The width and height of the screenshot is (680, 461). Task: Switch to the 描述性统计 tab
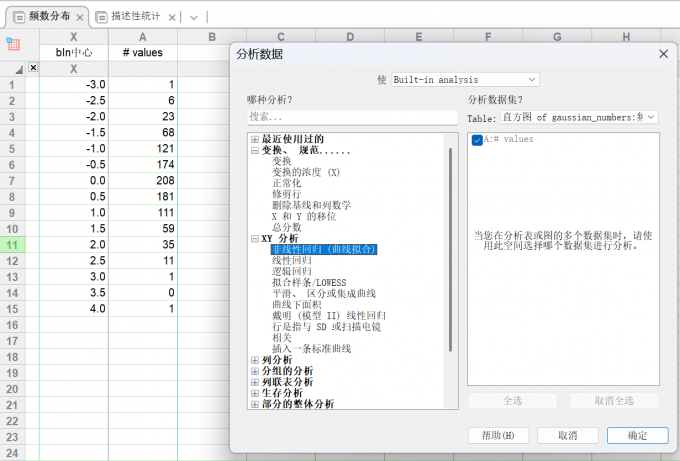tap(133, 17)
